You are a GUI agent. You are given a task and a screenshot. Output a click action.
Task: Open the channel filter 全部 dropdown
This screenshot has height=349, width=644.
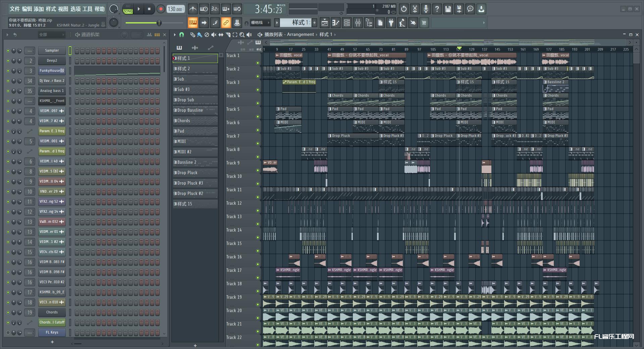(51, 35)
